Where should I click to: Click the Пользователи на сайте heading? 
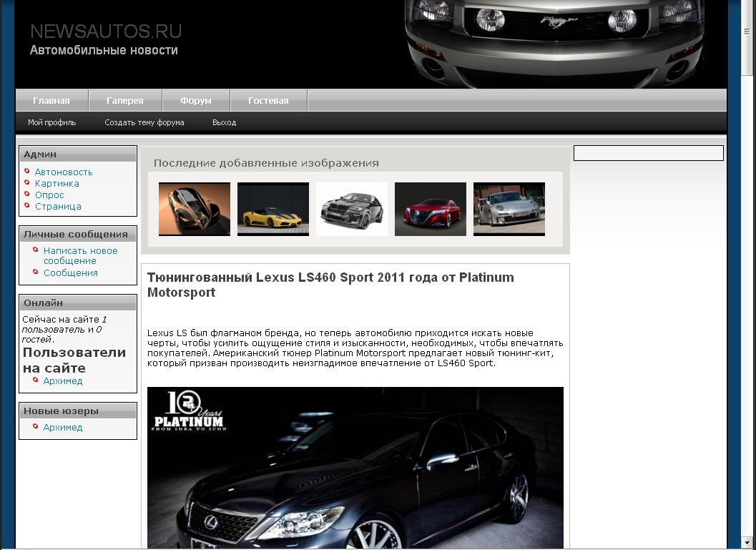coord(74,360)
